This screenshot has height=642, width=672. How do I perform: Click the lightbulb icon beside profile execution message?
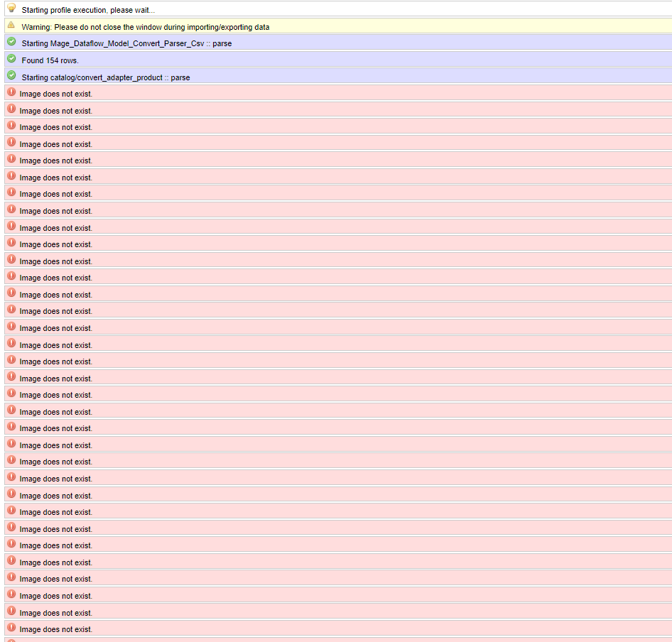[11, 8]
